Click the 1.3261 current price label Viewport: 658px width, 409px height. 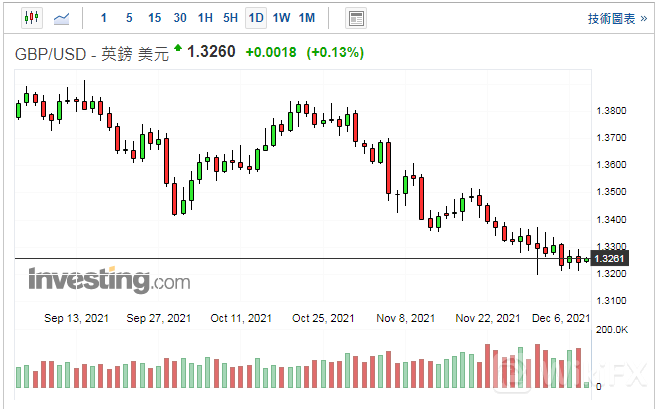609,260
